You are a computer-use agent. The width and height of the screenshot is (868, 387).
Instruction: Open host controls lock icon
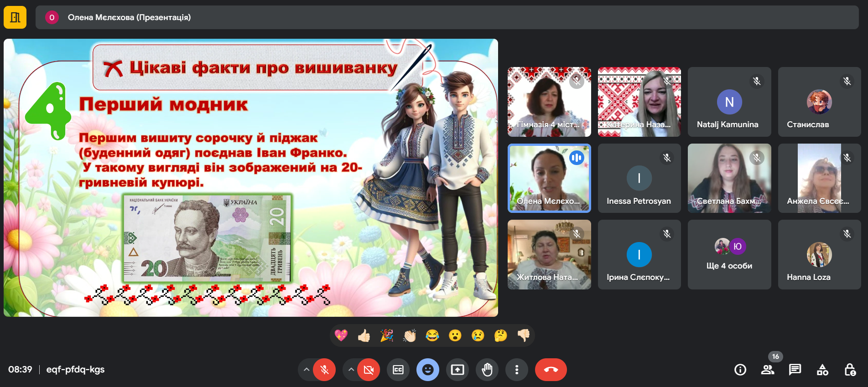pos(850,370)
